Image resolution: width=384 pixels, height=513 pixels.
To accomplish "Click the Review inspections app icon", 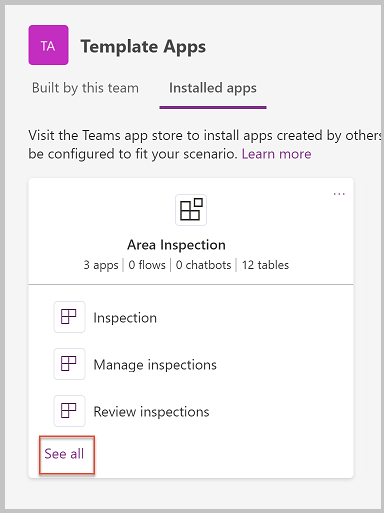I will point(69,411).
